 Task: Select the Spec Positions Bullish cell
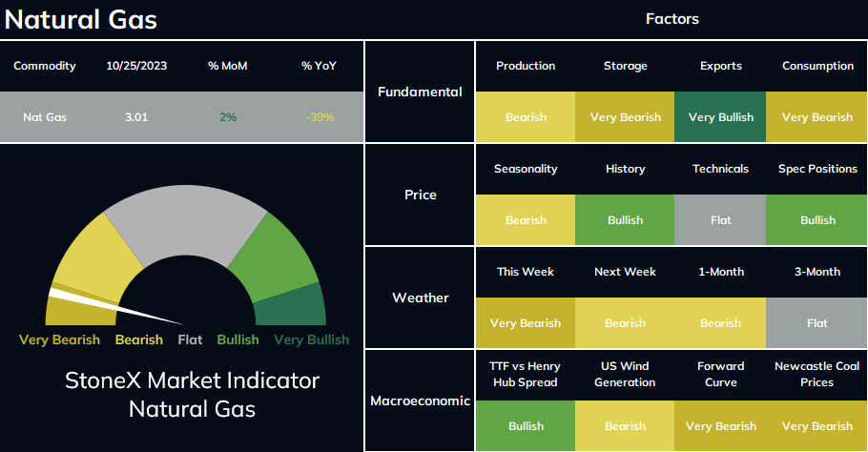pos(817,219)
